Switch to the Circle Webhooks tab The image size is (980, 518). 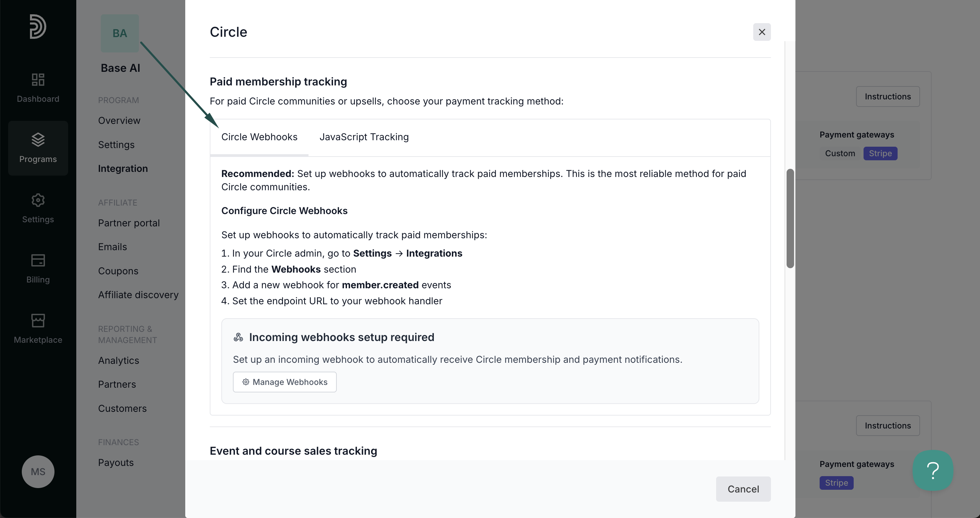(259, 137)
